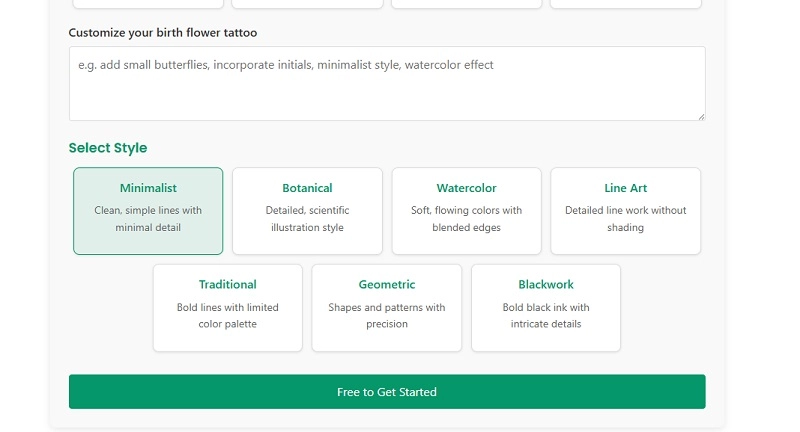The image size is (800, 432).
Task: Click the 'Customize your birth flower tattoo' label
Action: click(162, 33)
